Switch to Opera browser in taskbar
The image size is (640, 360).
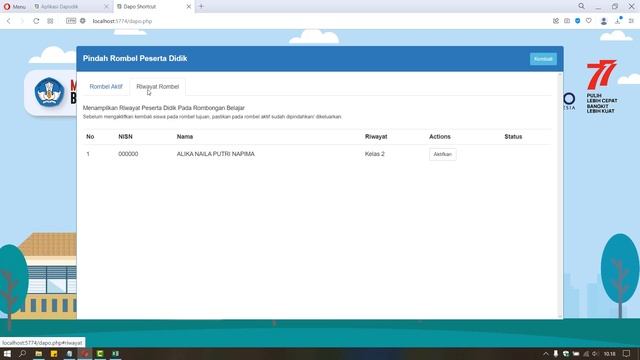[85, 353]
